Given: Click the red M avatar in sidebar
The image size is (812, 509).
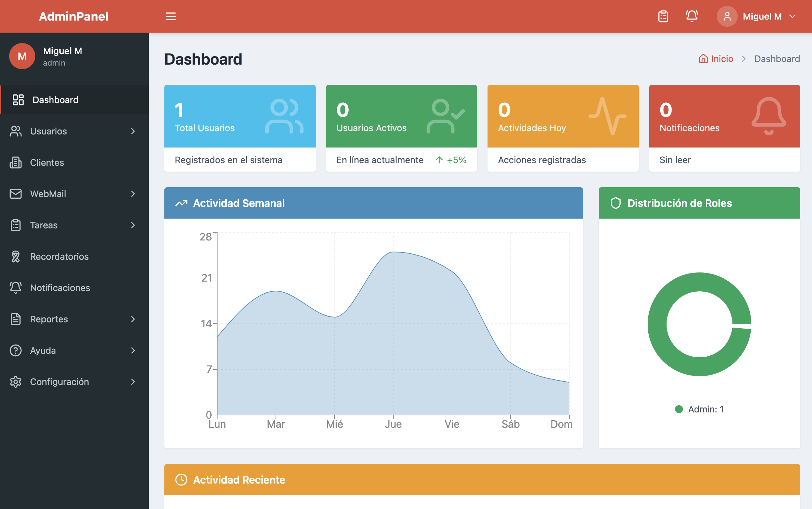Looking at the screenshot, I should click(22, 56).
